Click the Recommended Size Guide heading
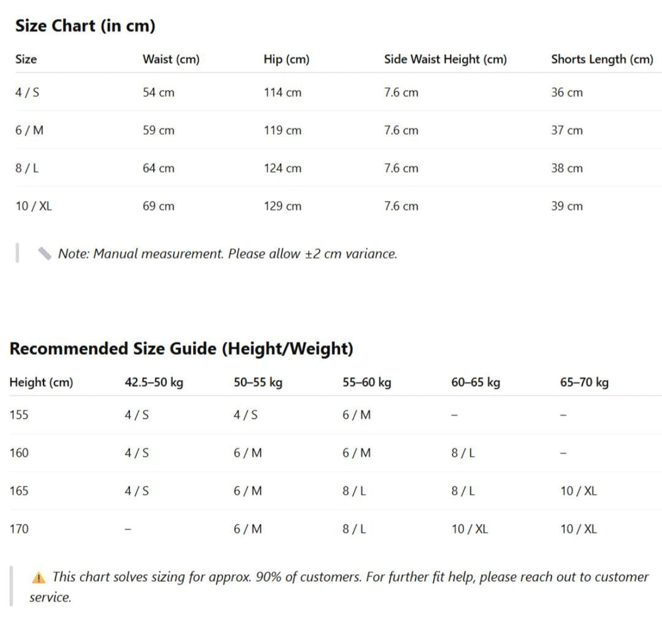Screen dimensions: 662x644 click(x=182, y=348)
